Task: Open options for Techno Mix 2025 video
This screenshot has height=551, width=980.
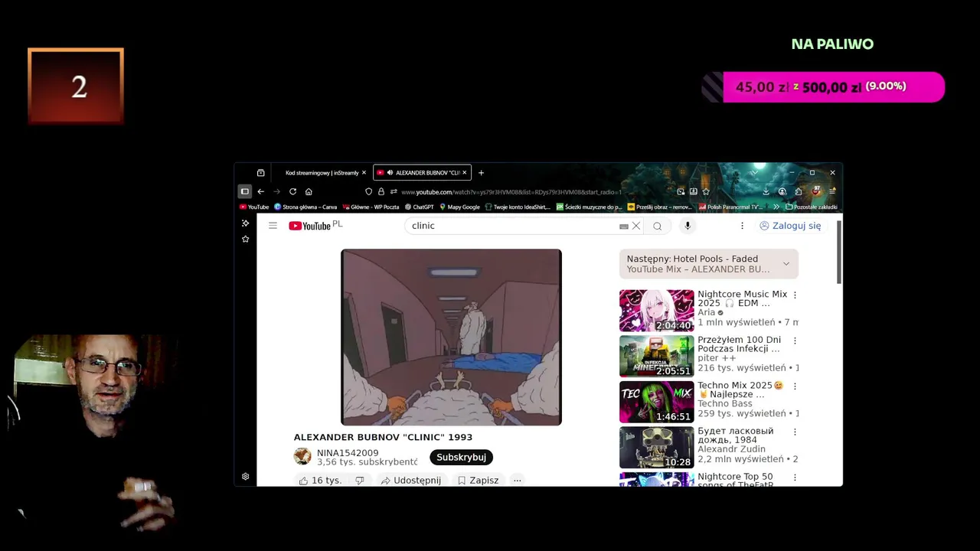Action: (x=795, y=386)
